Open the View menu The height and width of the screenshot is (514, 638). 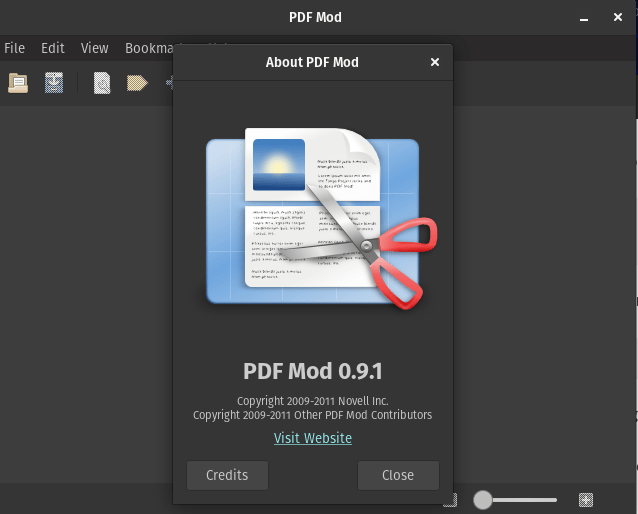[x=94, y=48]
